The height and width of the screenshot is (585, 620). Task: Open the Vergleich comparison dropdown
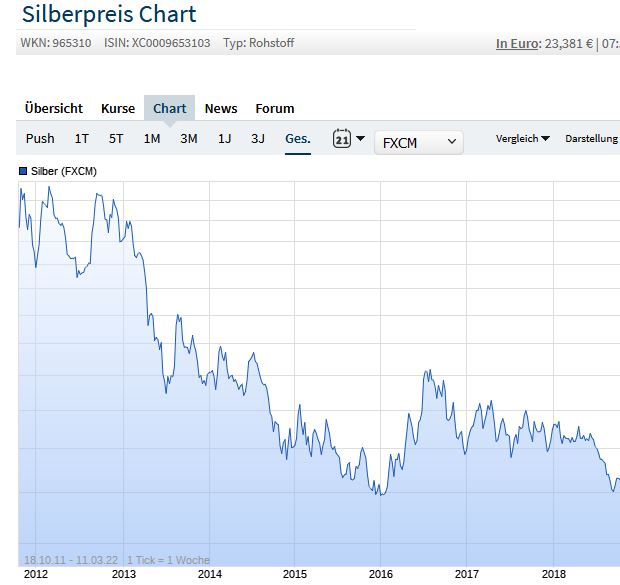(x=522, y=139)
